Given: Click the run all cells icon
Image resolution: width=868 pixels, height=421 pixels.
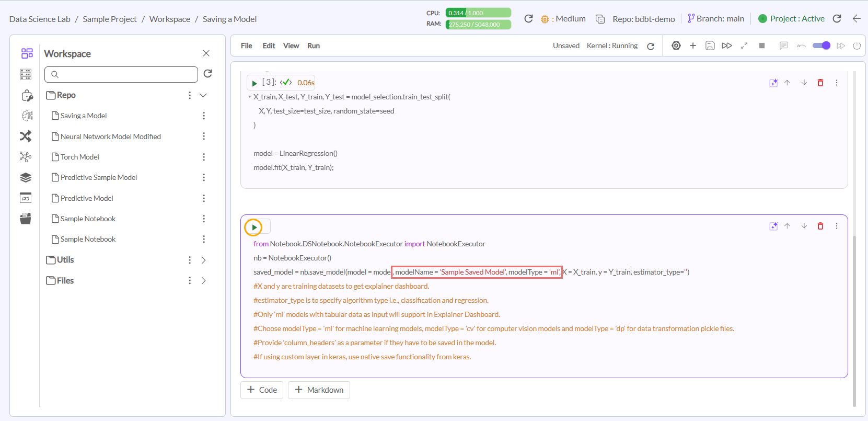Looking at the screenshot, I should (726, 46).
